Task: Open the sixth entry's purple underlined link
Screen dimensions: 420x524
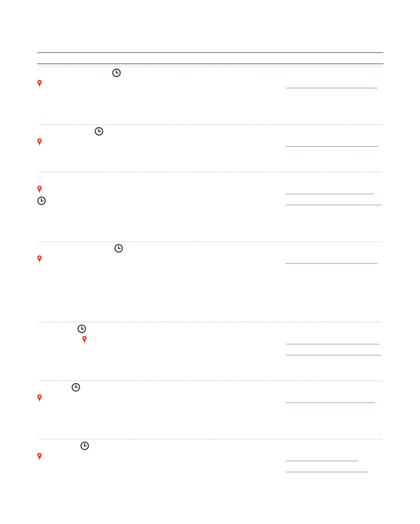Action: tap(330, 402)
